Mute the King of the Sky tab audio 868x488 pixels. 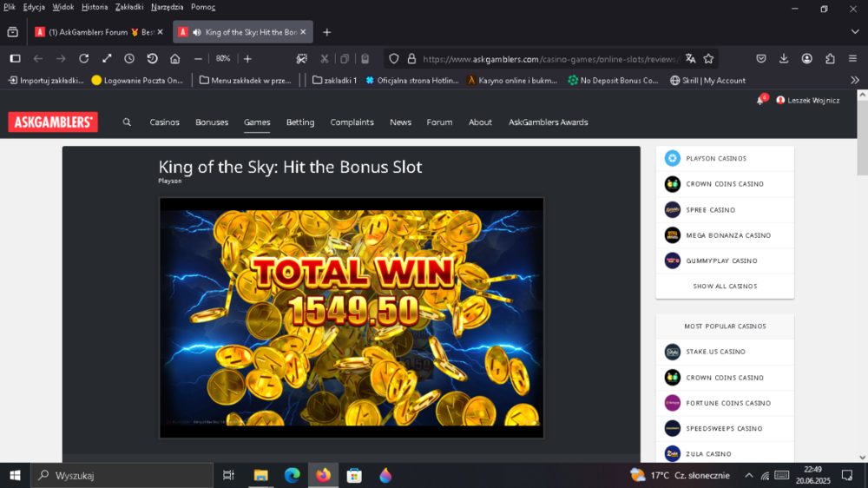[x=197, y=32]
